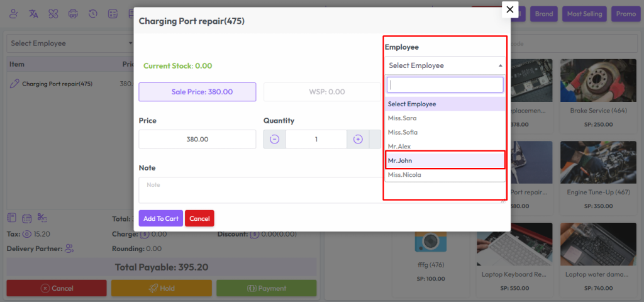The height and width of the screenshot is (302, 644).
Task: Open the language translate icon
Action: [x=34, y=14]
